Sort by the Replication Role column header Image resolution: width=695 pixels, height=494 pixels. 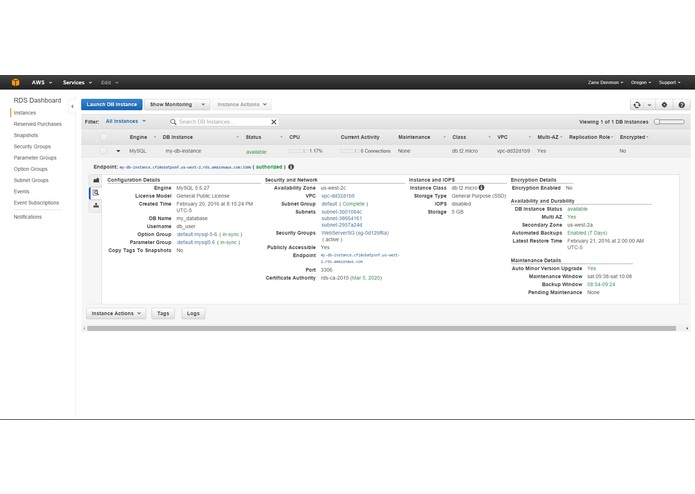tap(591, 137)
